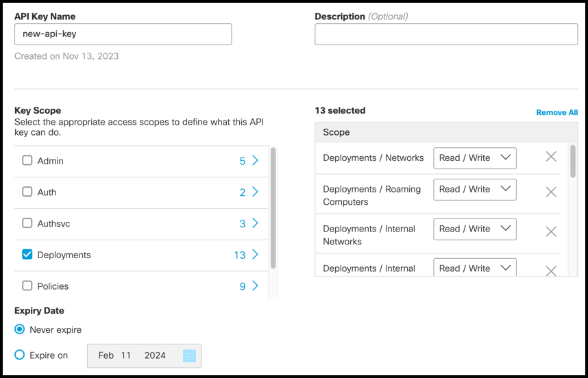Expand the Authsvc scope chevron
Screen dimensions: 588x378
[x=256, y=223]
